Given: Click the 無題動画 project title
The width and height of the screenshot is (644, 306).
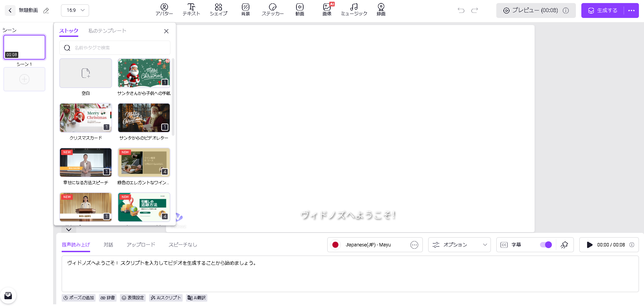Looking at the screenshot, I should point(28,10).
